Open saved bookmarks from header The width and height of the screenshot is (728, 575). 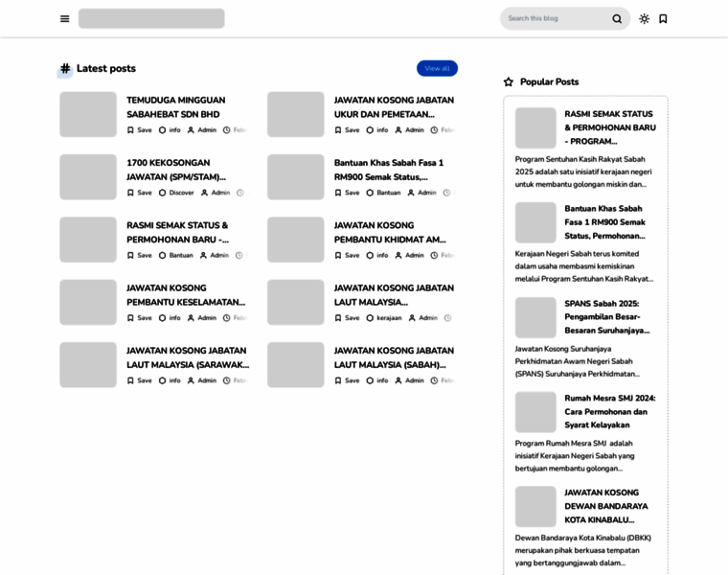(x=663, y=18)
